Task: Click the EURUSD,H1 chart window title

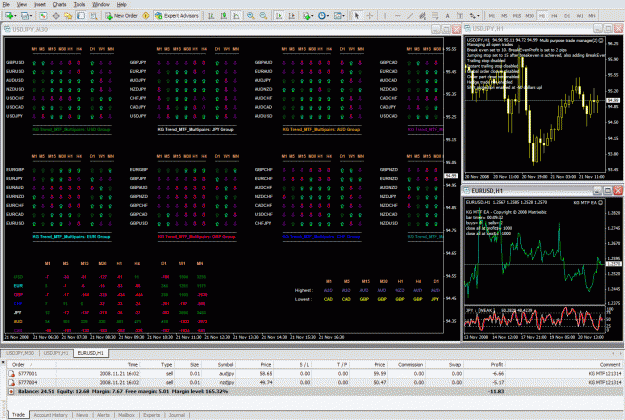Action: pyautogui.click(x=487, y=191)
